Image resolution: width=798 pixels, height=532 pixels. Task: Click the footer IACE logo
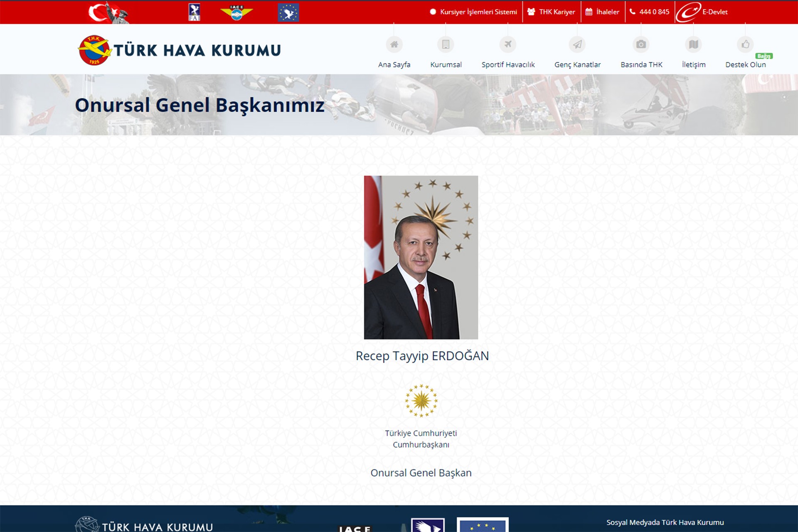coord(355,528)
